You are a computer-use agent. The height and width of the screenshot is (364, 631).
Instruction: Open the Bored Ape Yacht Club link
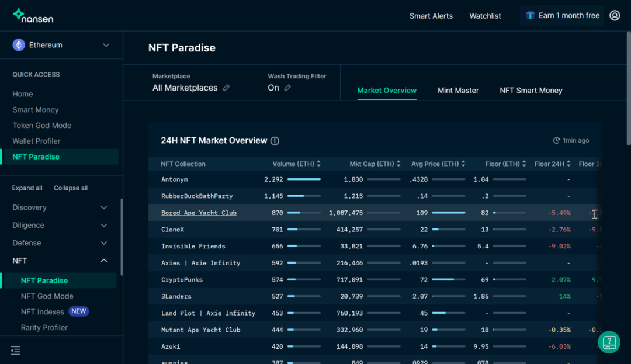[x=199, y=213]
